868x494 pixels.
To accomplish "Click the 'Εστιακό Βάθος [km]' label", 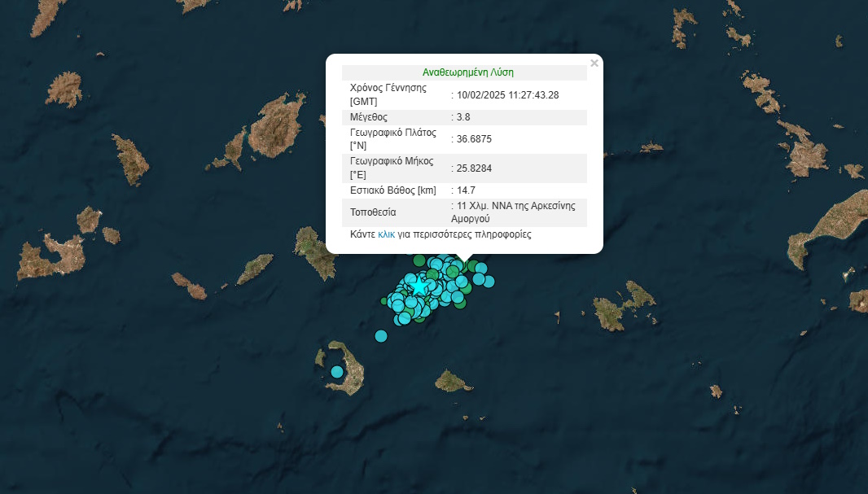I will pos(393,190).
